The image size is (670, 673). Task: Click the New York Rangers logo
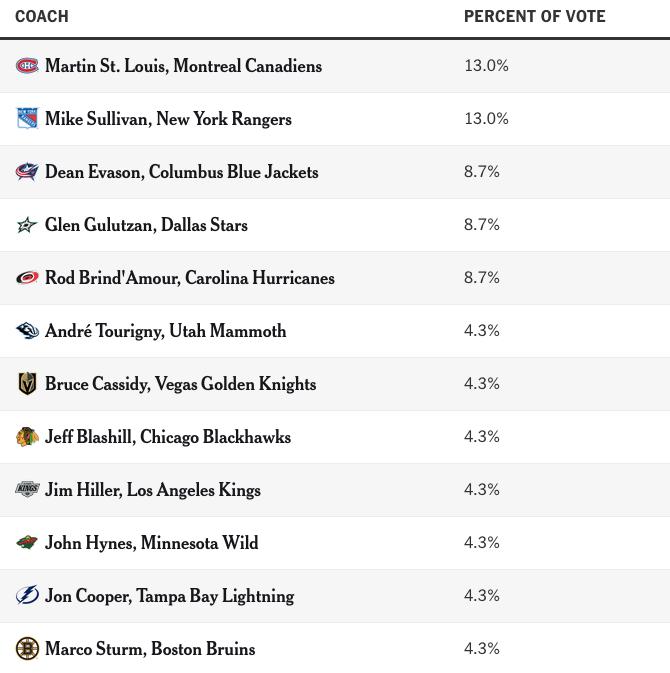tap(27, 118)
